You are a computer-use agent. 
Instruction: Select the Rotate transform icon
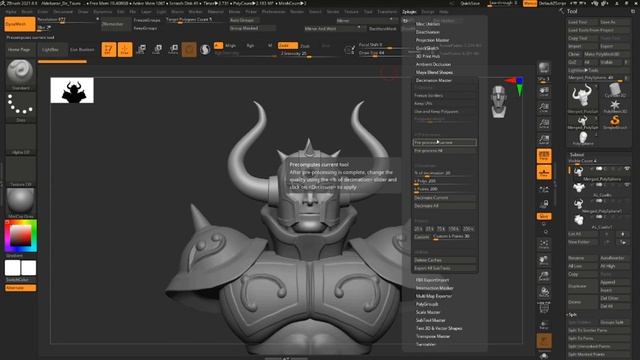[x=173, y=49]
